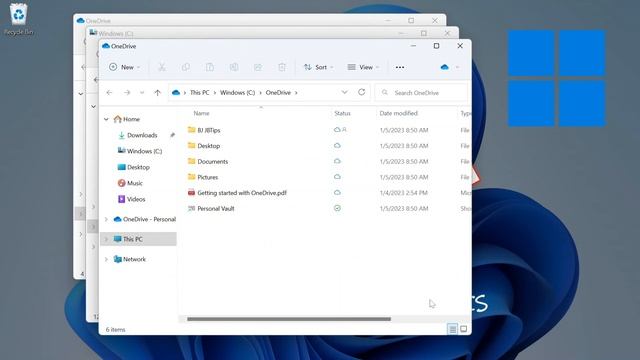Collapse the Home tree node
This screenshot has width=640, height=360.
[x=106, y=119]
